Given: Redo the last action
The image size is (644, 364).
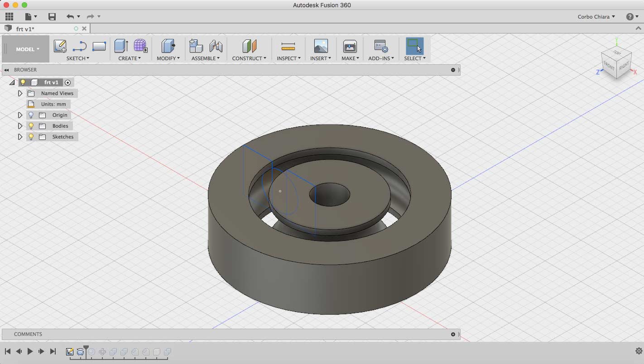Looking at the screenshot, I should tap(90, 17).
